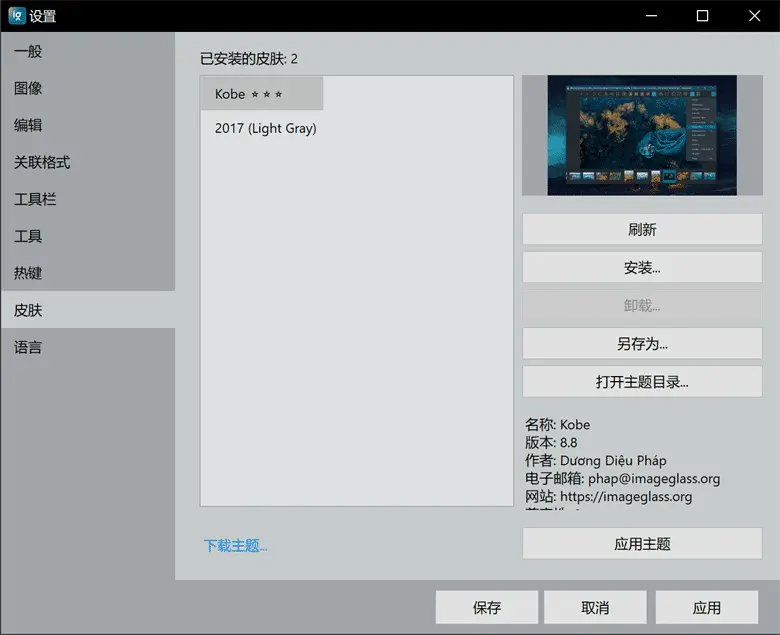Switch to the 图像 tab

28,88
